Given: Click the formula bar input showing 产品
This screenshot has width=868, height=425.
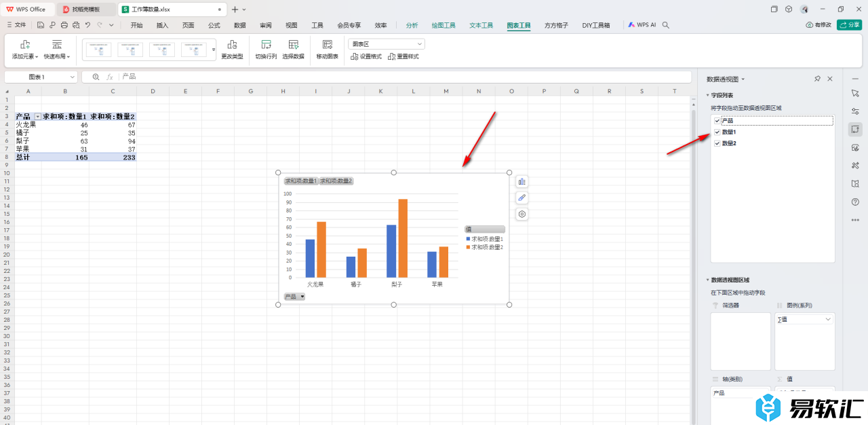Looking at the screenshot, I should 405,77.
